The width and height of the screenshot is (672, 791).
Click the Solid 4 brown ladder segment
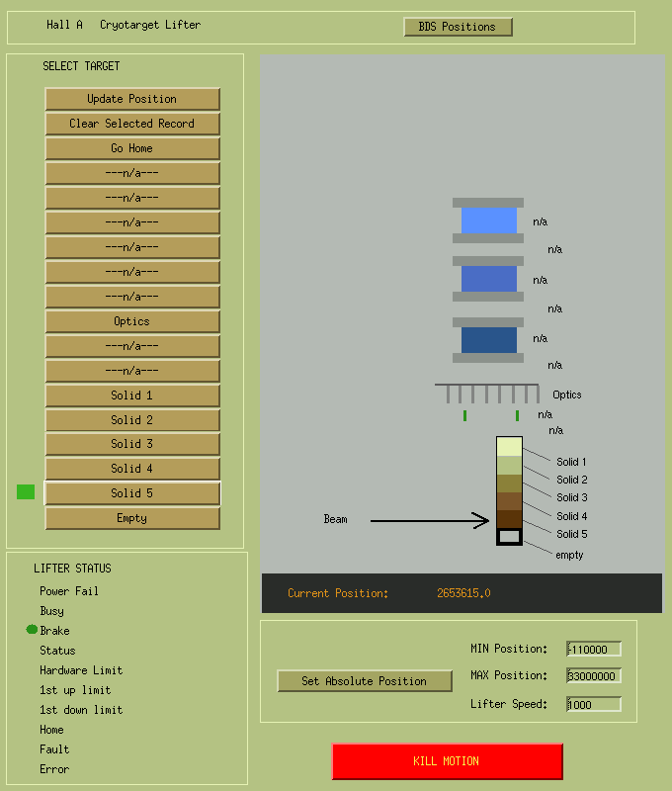[x=509, y=501]
